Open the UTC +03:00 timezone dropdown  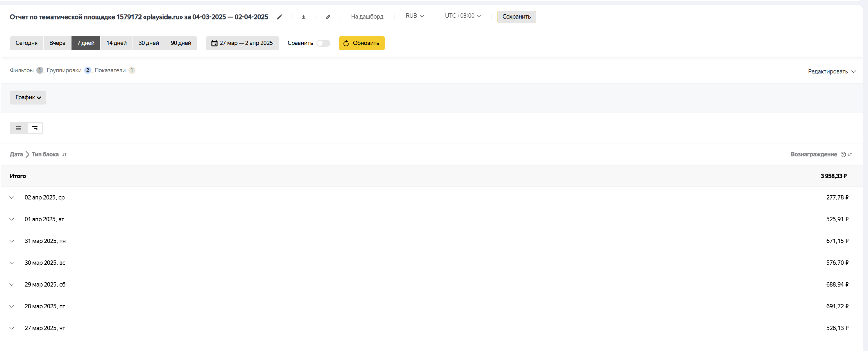point(463,16)
